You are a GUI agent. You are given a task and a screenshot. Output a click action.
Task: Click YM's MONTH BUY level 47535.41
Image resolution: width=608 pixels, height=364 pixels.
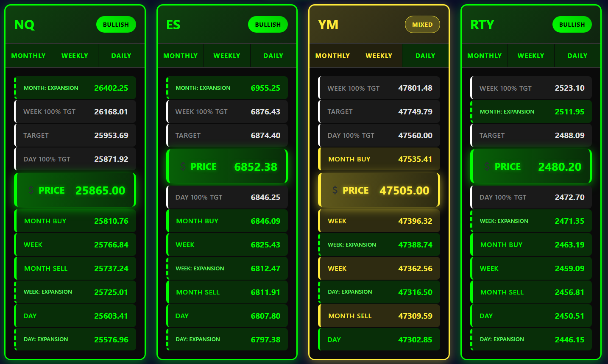(x=379, y=159)
